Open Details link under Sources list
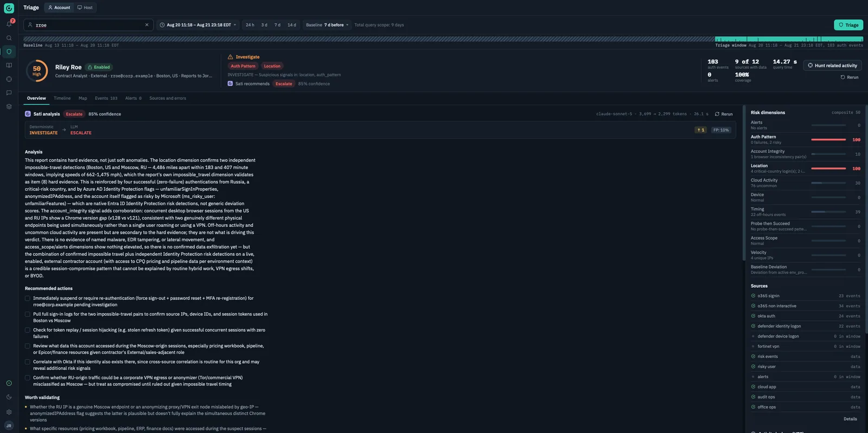Image resolution: width=868 pixels, height=433 pixels. [850, 419]
